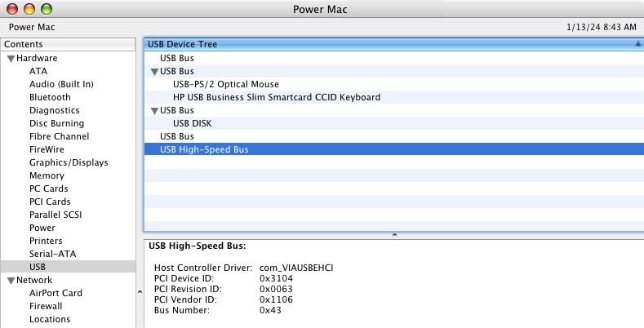Click Bus Number value 0x43
644x328 pixels.
[x=270, y=310]
